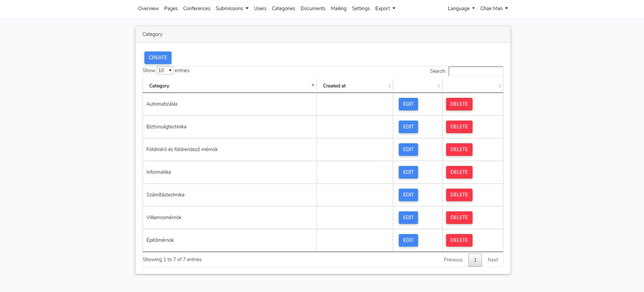Delete the Villamosmérnök category
644x292 pixels.
(459, 217)
